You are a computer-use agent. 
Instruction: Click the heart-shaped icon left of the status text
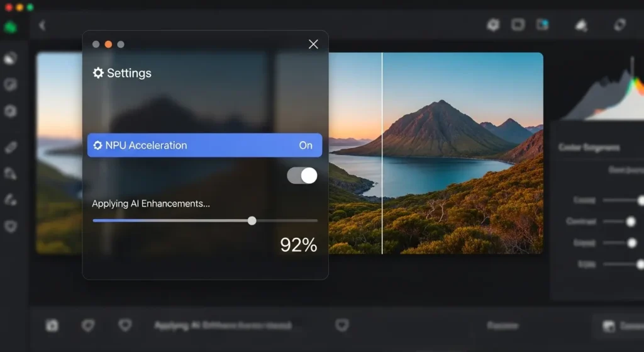[x=125, y=326]
